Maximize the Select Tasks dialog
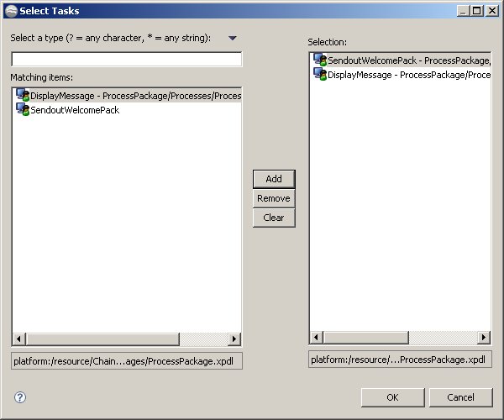 pos(477,11)
